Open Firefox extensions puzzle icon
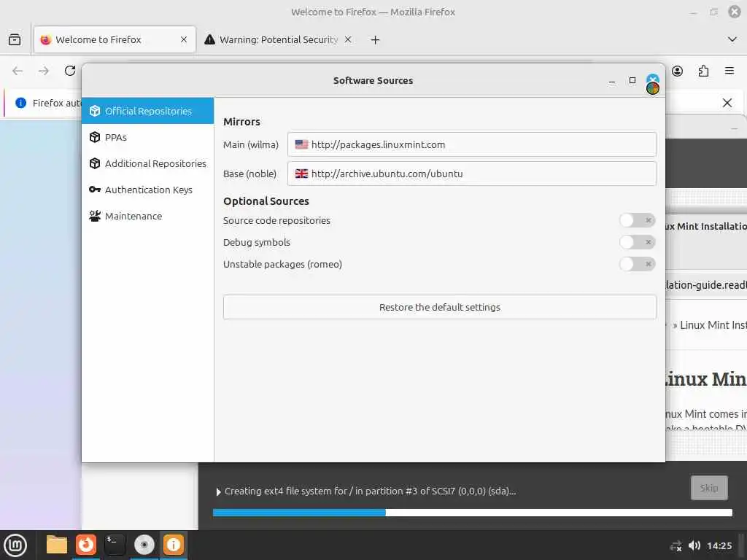 click(704, 71)
